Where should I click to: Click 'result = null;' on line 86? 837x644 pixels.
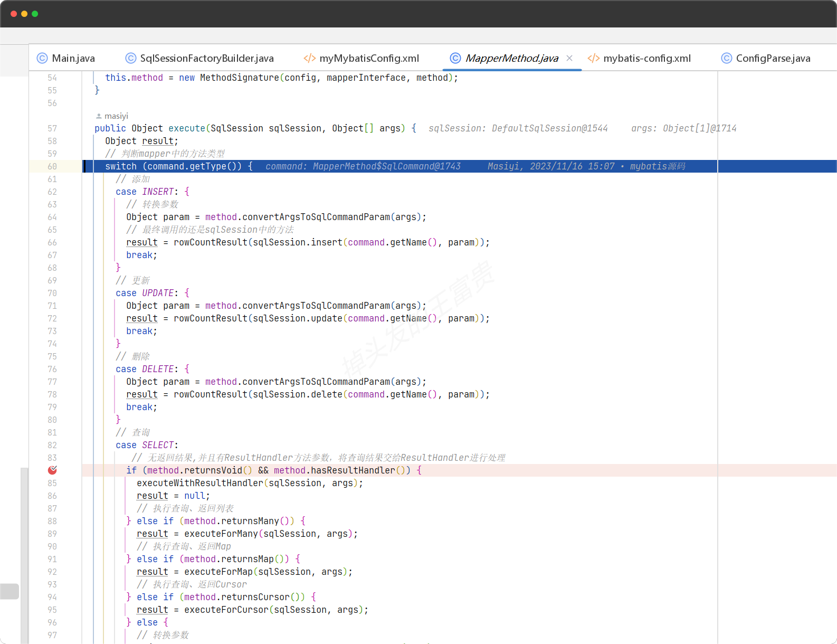[173, 496]
